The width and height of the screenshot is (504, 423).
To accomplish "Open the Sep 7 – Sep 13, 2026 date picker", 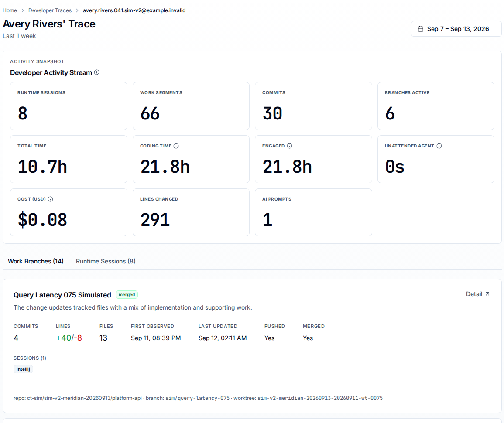I will pyautogui.click(x=456, y=29).
